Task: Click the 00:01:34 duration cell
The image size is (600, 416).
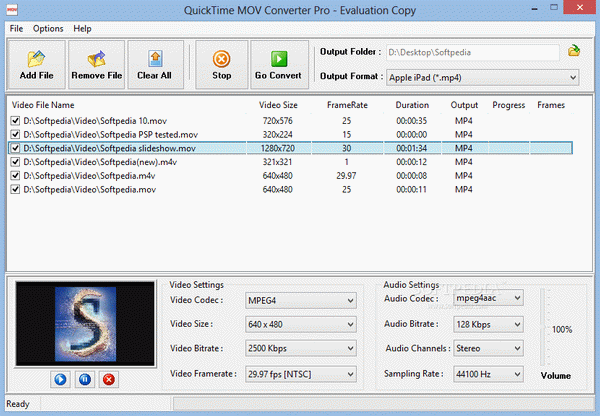Action: pos(411,148)
